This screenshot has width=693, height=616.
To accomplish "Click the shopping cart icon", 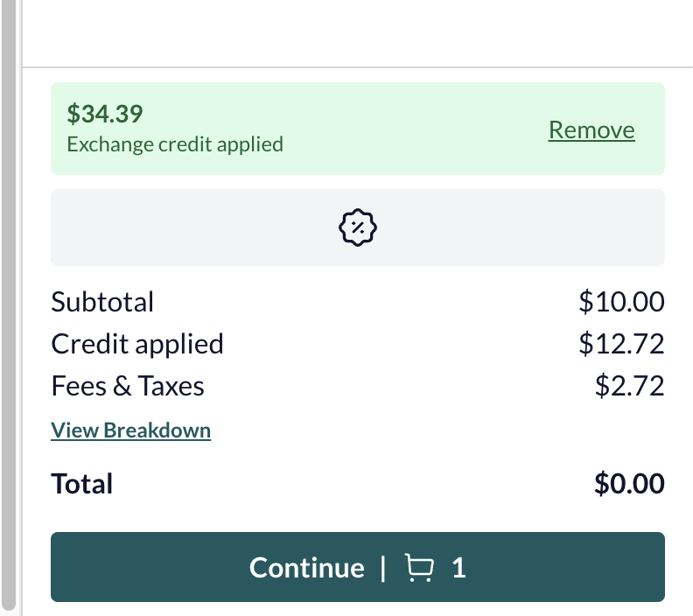I will [419, 567].
